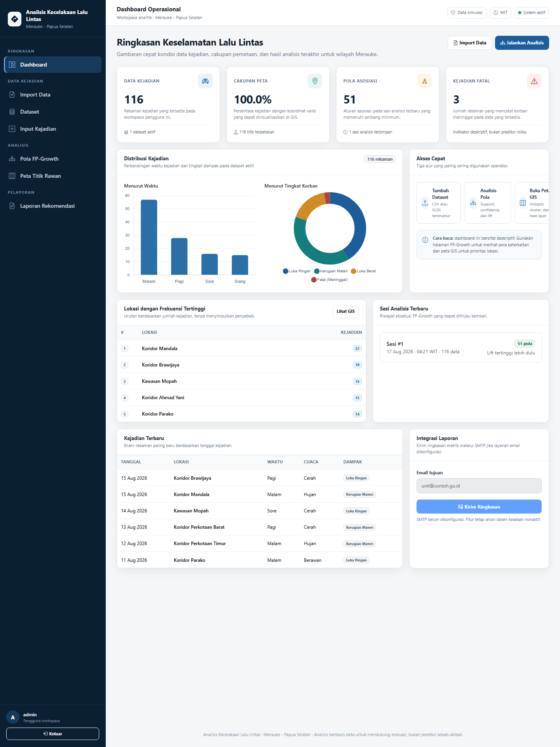Click the Email tujuan input field
This screenshot has width=560, height=747.
tap(479, 486)
